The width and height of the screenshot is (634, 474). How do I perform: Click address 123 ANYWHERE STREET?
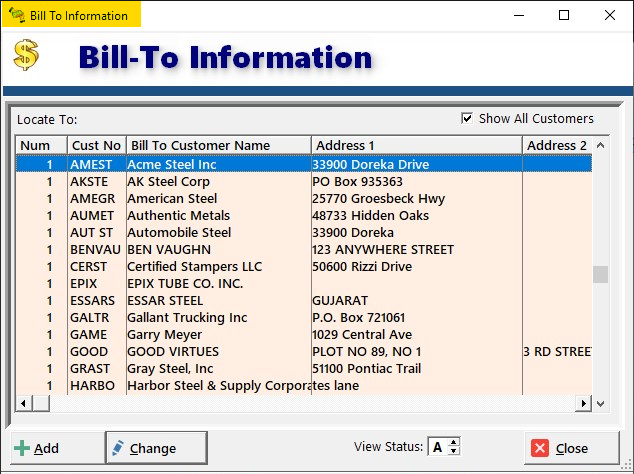[x=383, y=250]
